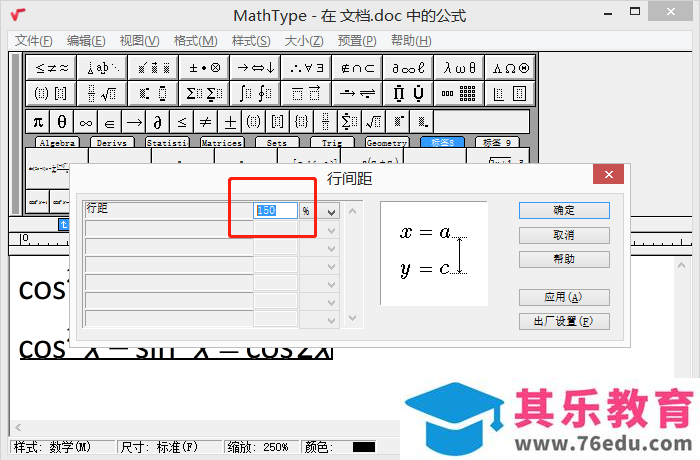Open unit dropdown for 行距
This screenshot has width=700, height=460.
(331, 212)
